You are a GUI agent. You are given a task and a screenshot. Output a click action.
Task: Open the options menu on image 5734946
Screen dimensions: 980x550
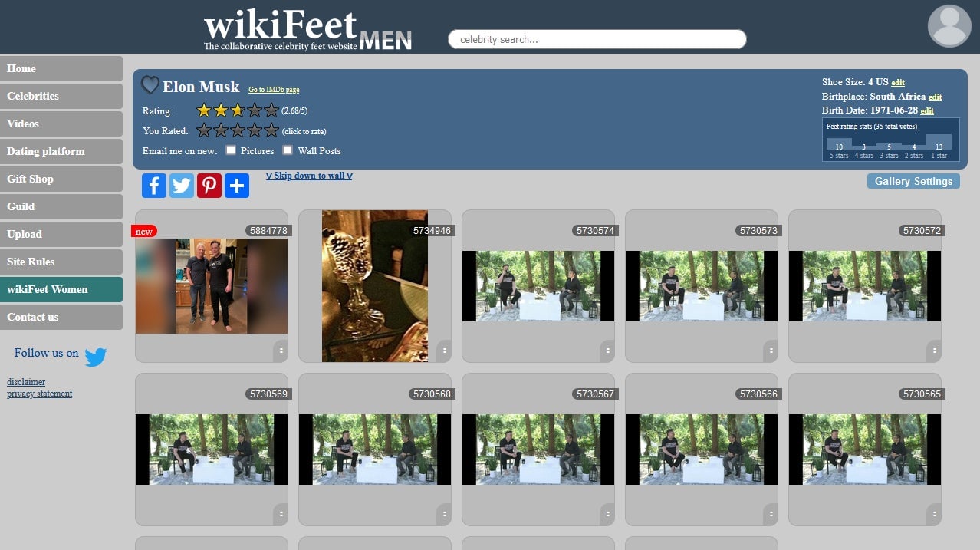pos(445,350)
